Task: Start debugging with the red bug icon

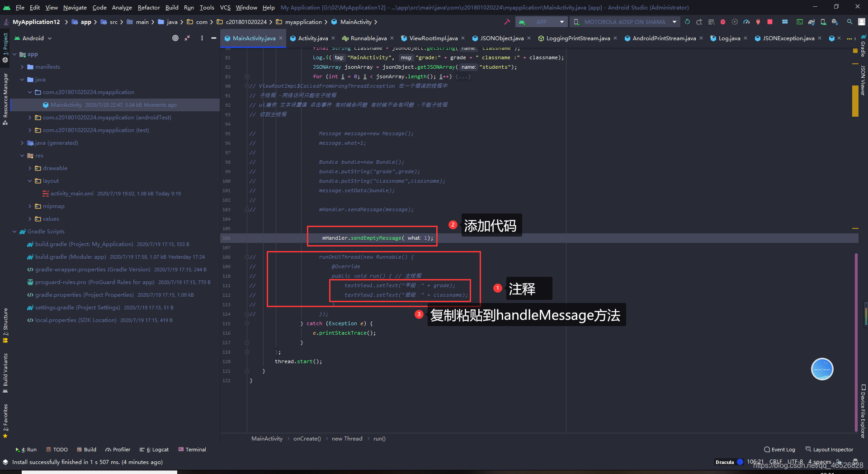Action: 723,22
